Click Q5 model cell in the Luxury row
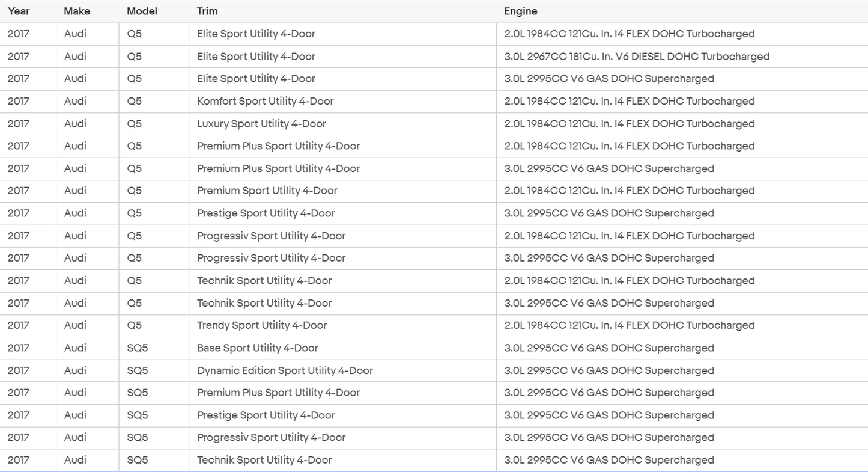 [154, 124]
